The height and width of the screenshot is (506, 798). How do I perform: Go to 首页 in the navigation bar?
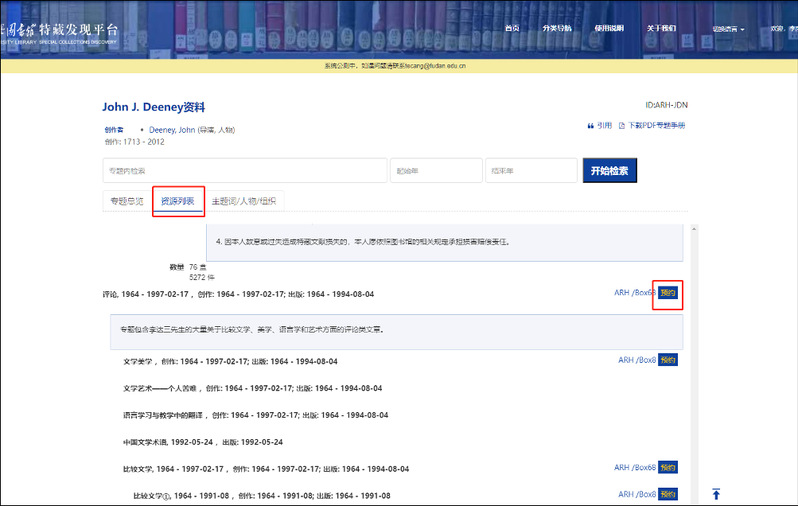513,28
